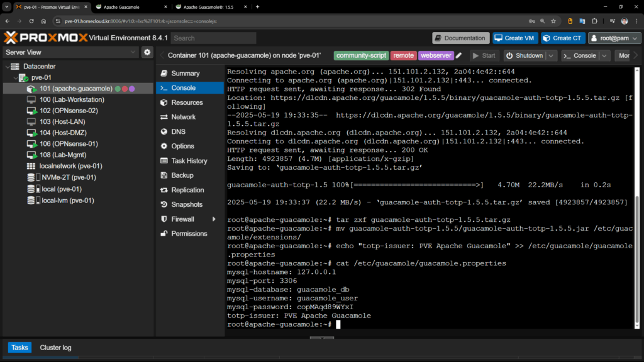Expand the Firewall submenu arrow
The width and height of the screenshot is (644, 362).
click(214, 219)
